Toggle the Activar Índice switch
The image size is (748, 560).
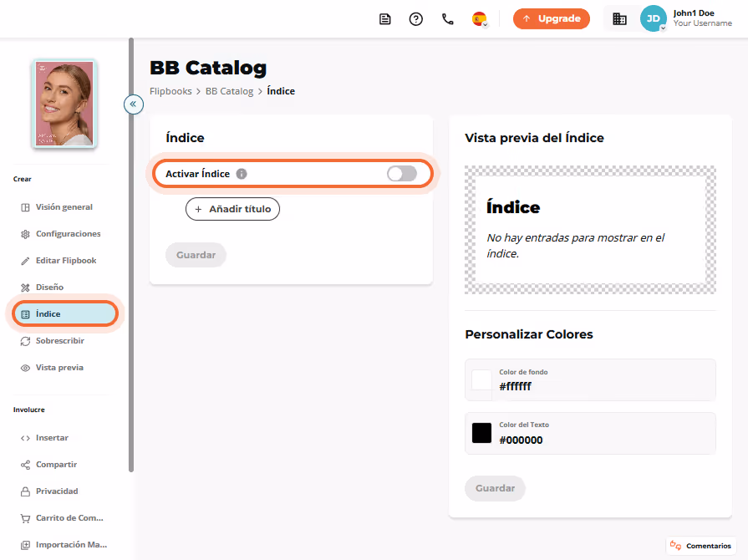tap(402, 174)
